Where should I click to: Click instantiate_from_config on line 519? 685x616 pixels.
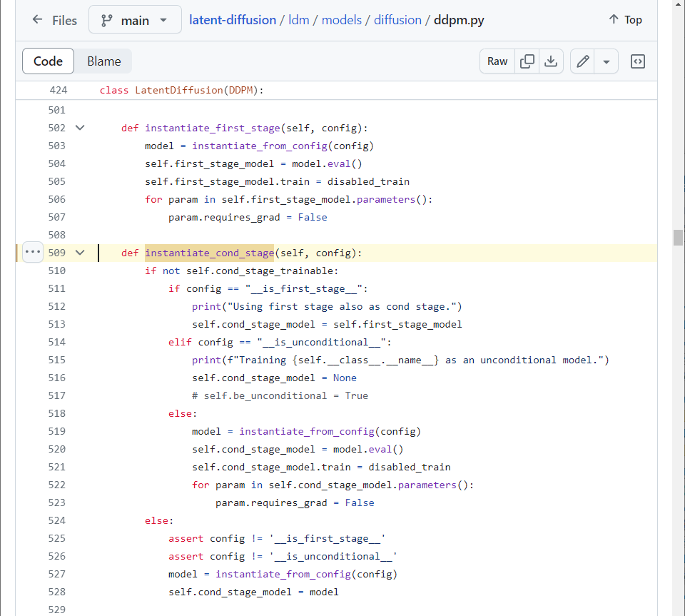pyautogui.click(x=307, y=432)
